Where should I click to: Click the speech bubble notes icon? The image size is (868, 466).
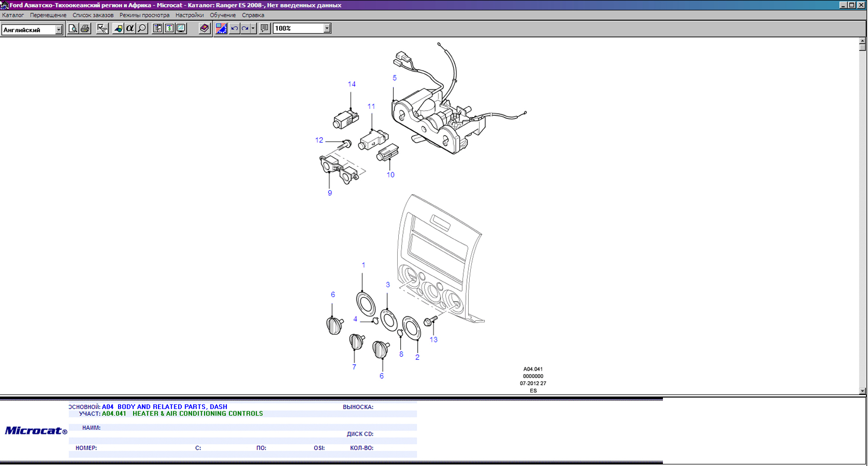265,28
